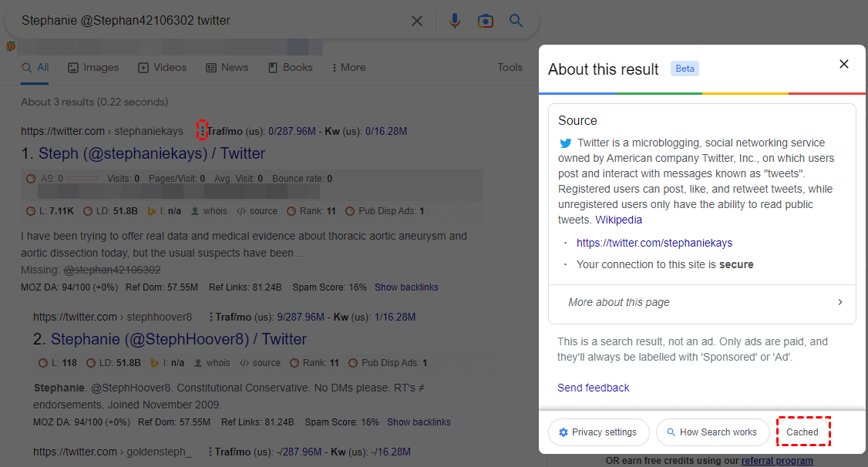Open three-dot menu next to stephhoover8 result

(x=211, y=317)
